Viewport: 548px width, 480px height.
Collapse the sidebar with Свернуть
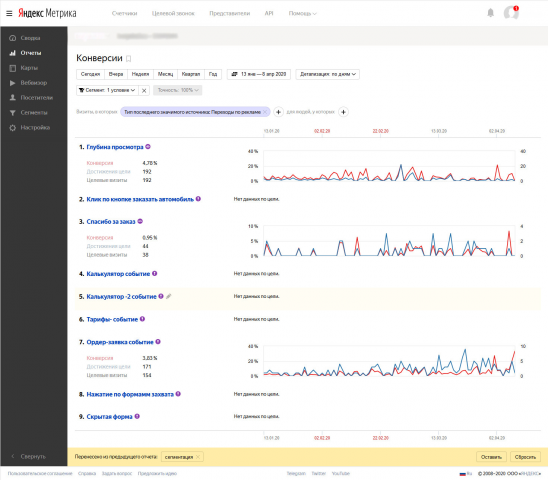tap(29, 456)
